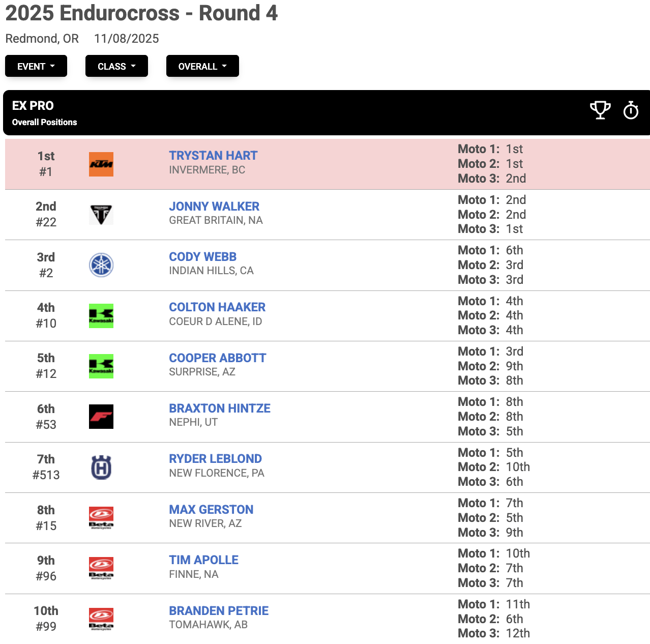Click the KTM logo beside Trystan Hart
Screen dimensions: 650x644
101,164
